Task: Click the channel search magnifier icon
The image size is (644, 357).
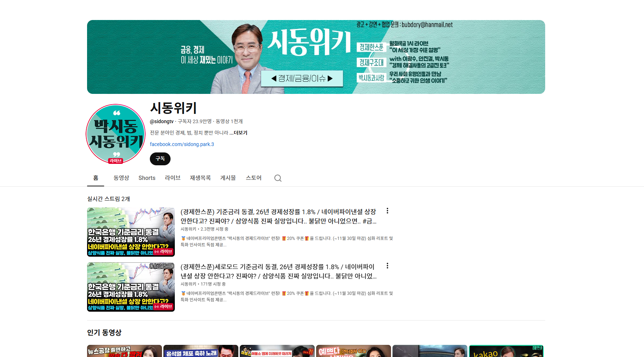Action: 278,178
